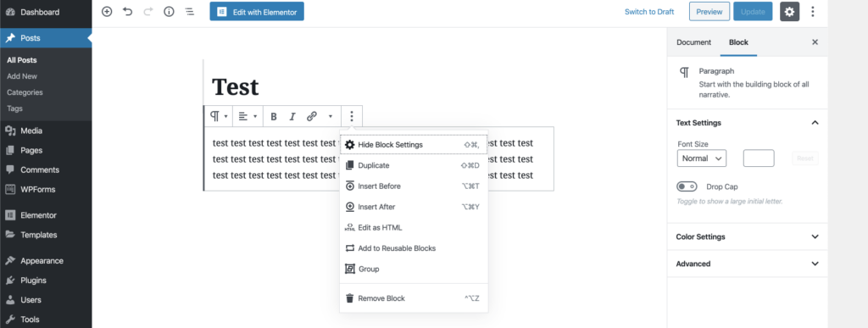Apply bold formatting
Viewport: 868px width, 328px height.
pyautogui.click(x=274, y=116)
